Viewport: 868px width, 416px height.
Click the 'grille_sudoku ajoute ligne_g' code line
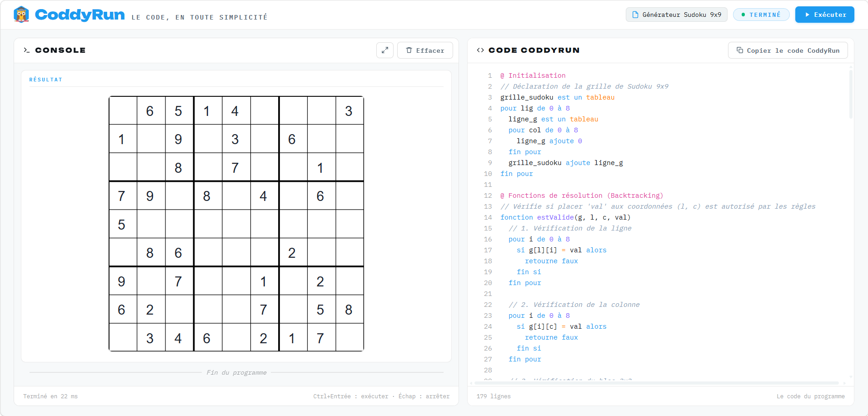566,163
